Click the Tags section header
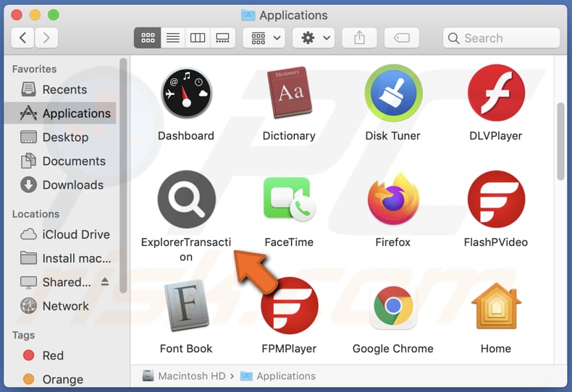 click(x=24, y=335)
